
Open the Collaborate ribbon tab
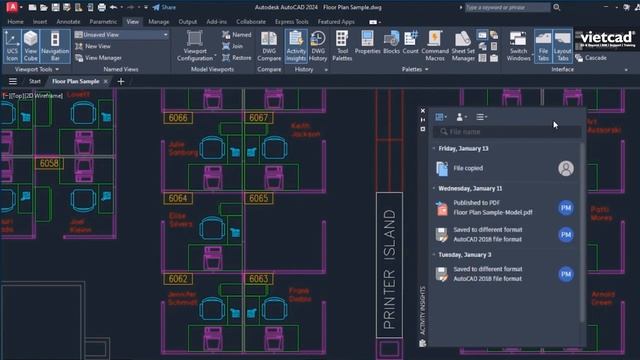(251, 22)
